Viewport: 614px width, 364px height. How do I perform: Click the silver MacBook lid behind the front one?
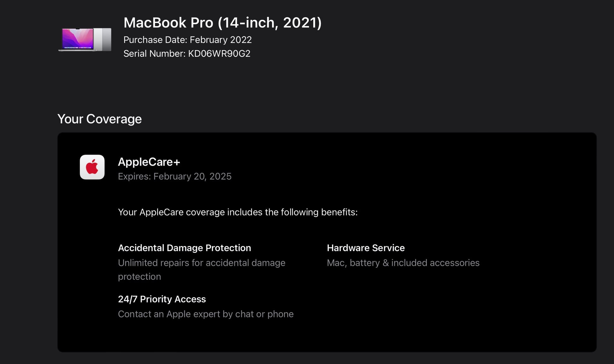tap(106, 39)
